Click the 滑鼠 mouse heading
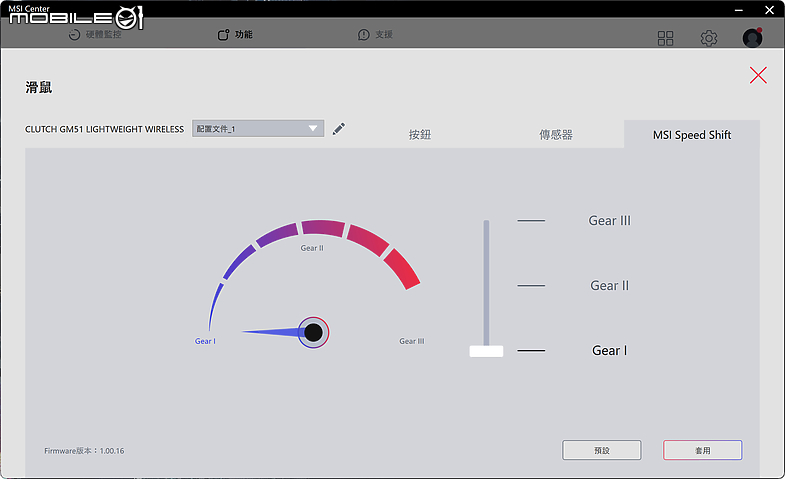The height and width of the screenshot is (479, 785). click(x=39, y=88)
